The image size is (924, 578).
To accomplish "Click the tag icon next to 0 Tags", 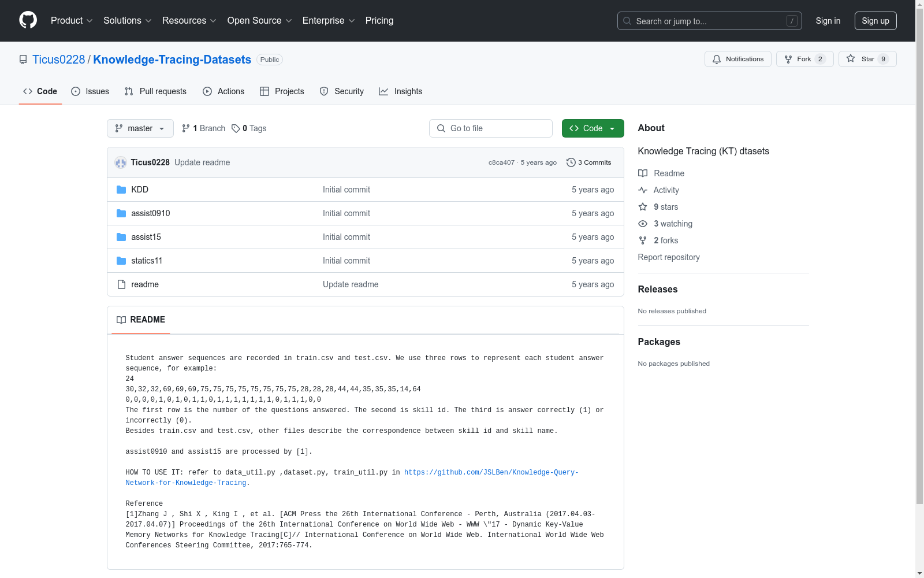I will click(236, 128).
